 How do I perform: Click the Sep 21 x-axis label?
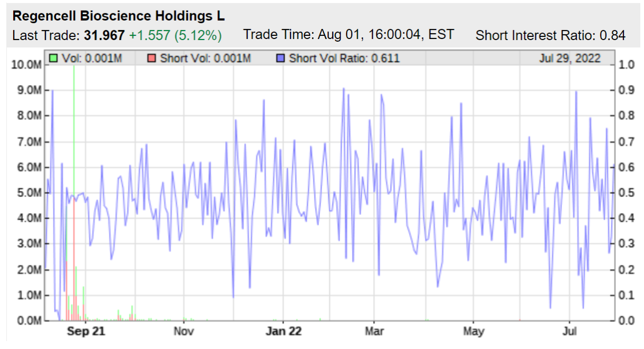pyautogui.click(x=86, y=331)
